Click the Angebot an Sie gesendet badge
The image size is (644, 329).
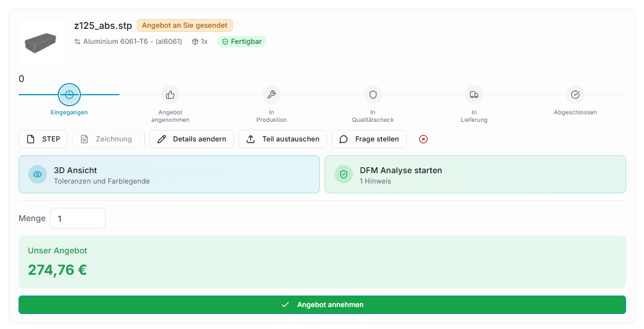click(185, 25)
